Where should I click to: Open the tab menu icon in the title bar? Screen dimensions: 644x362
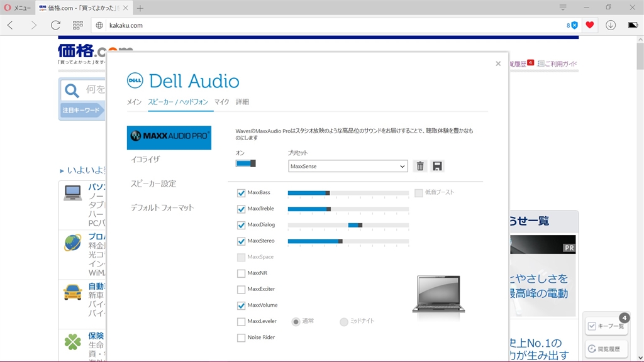(563, 8)
